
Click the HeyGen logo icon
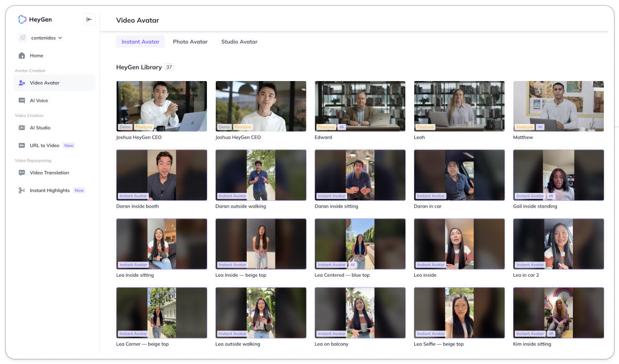pyautogui.click(x=22, y=19)
